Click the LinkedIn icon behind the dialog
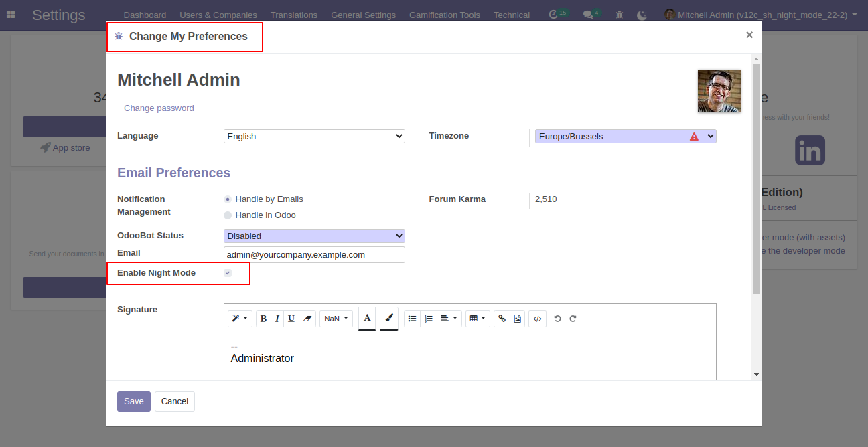This screenshot has height=447, width=868. click(x=810, y=151)
